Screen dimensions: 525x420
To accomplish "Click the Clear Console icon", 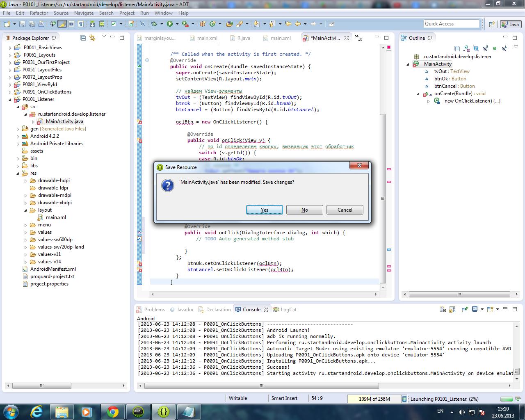I will pyautogui.click(x=443, y=309).
